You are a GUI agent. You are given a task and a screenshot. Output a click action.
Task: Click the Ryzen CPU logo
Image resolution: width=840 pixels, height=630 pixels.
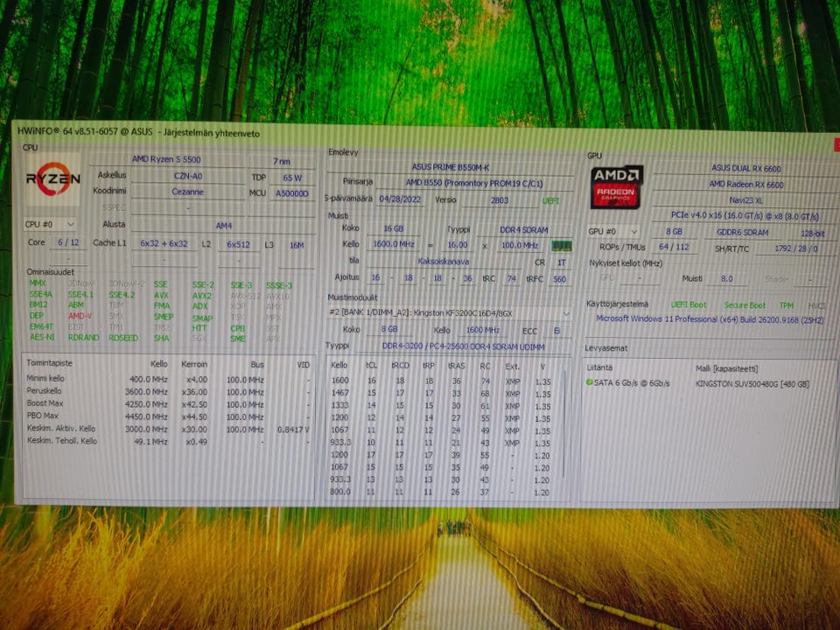click(52, 179)
